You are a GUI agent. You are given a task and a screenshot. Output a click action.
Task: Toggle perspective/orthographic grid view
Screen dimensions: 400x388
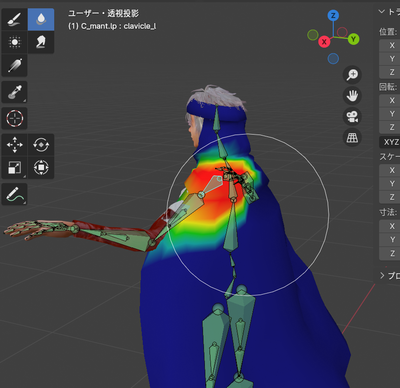tap(352, 137)
